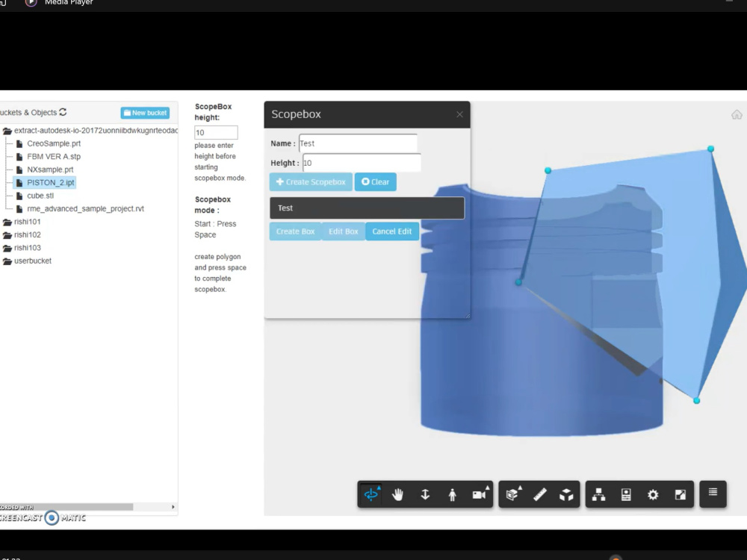This screenshot has height=560, width=747.
Task: Select PISTON_2.ipt file
Action: [45, 182]
